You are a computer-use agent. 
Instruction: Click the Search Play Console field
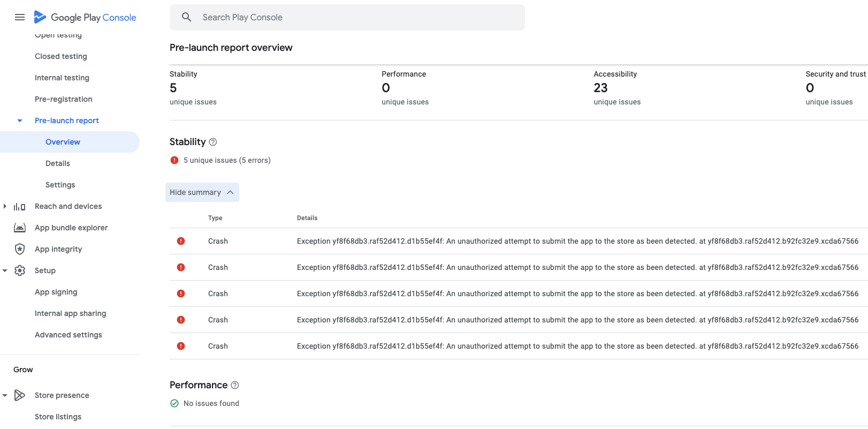tap(353, 17)
